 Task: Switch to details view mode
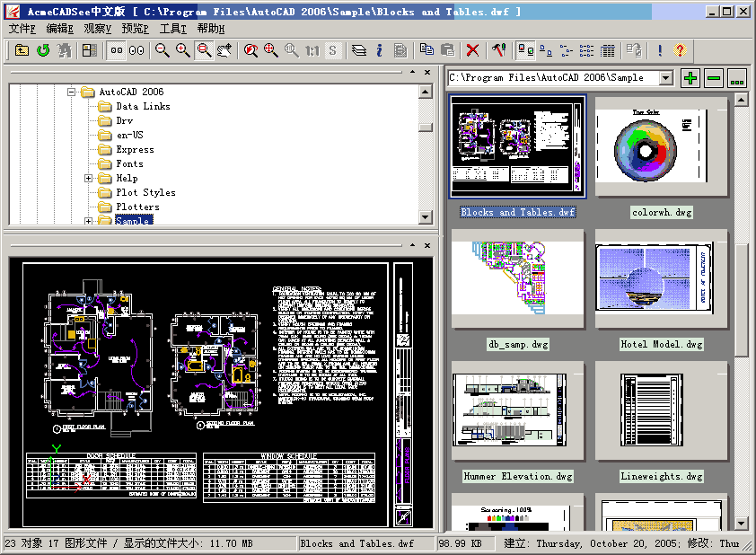pos(608,50)
